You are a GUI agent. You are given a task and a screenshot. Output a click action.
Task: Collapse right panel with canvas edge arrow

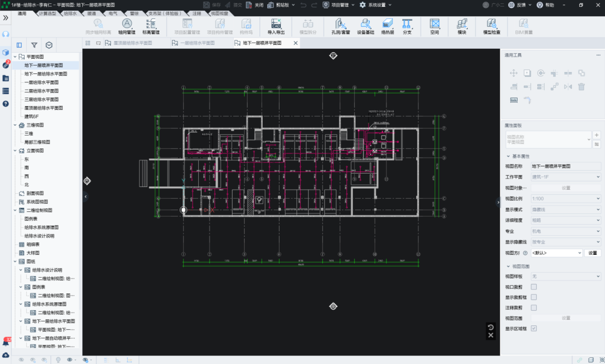point(498,202)
